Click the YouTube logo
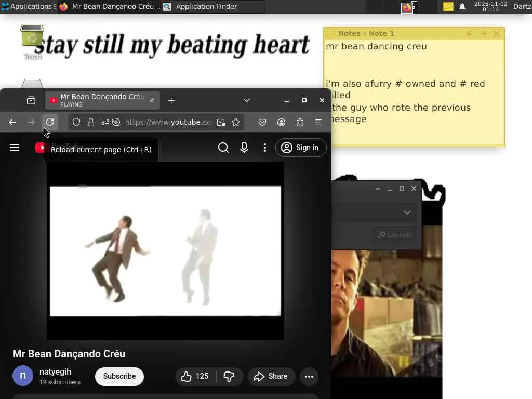The width and height of the screenshot is (532, 399). [x=41, y=148]
